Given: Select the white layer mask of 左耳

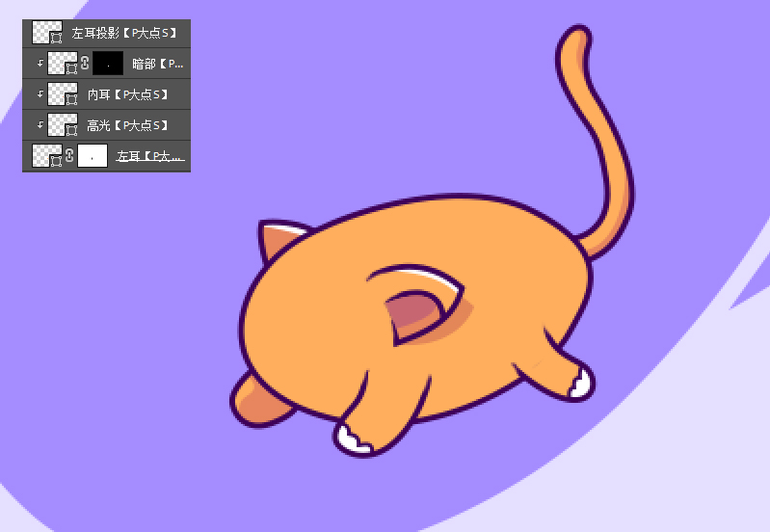Looking at the screenshot, I should pos(93,155).
